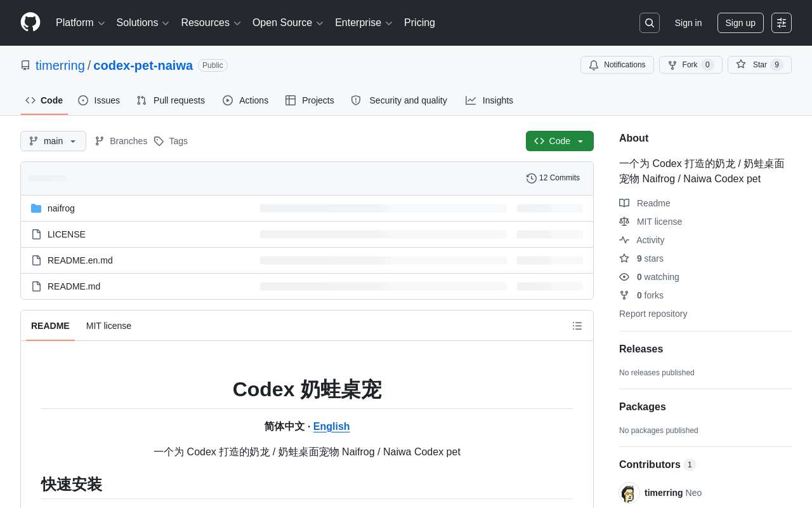This screenshot has width=812, height=508.
Task: Open MIT license link in About sidebar
Action: (659, 222)
